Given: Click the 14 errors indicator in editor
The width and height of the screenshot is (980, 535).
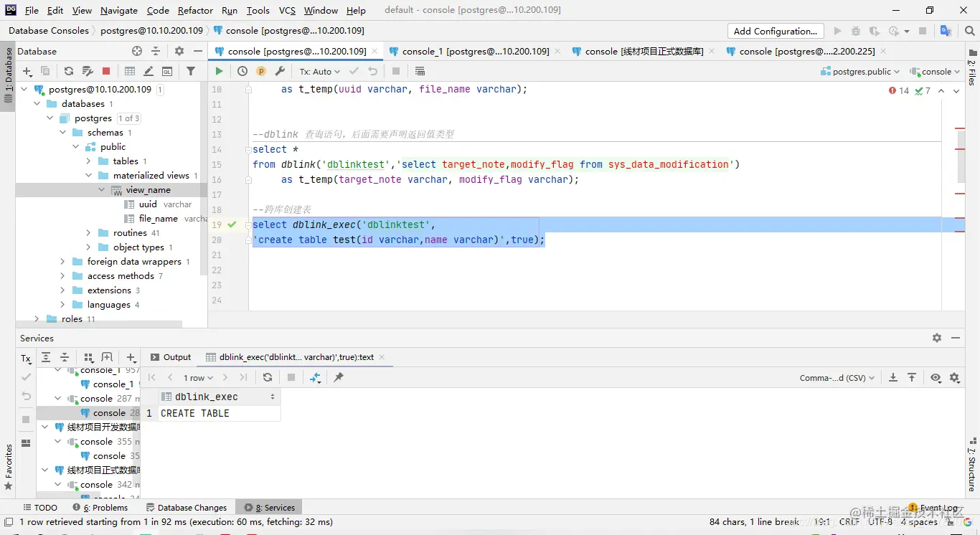Looking at the screenshot, I should point(899,90).
